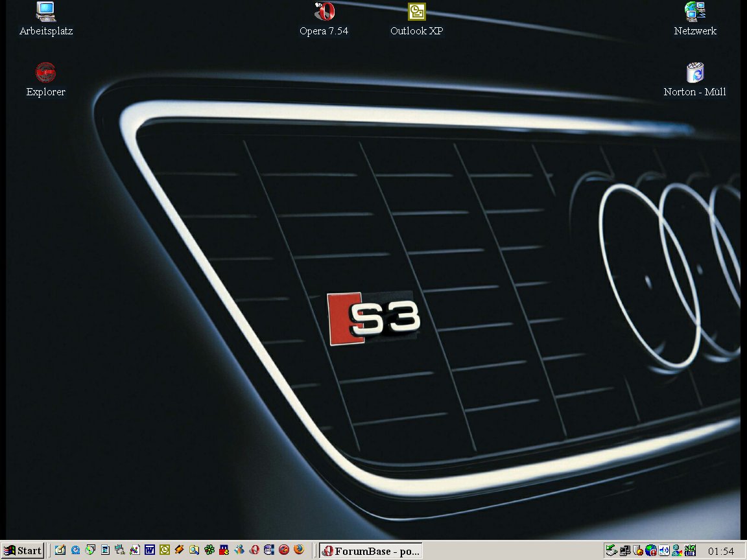747x560 pixels.
Task: Launch Outlook from the quick launch bar
Action: (164, 550)
